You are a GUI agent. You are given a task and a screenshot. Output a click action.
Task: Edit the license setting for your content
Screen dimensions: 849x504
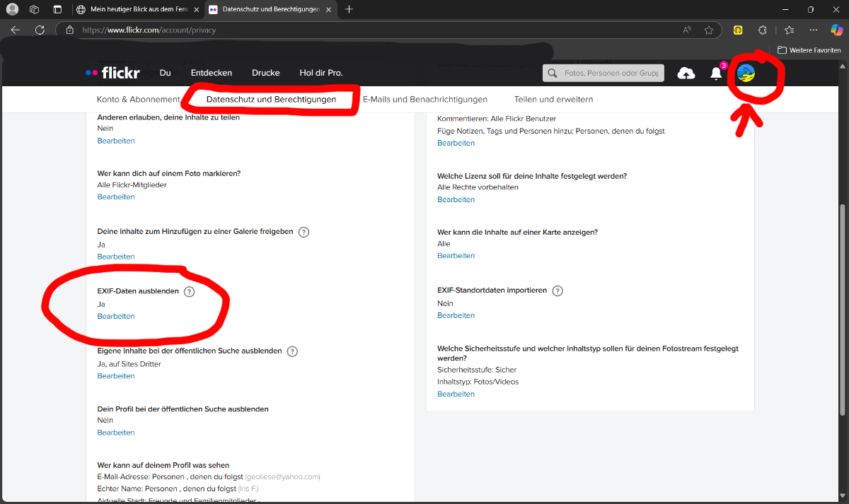456,200
